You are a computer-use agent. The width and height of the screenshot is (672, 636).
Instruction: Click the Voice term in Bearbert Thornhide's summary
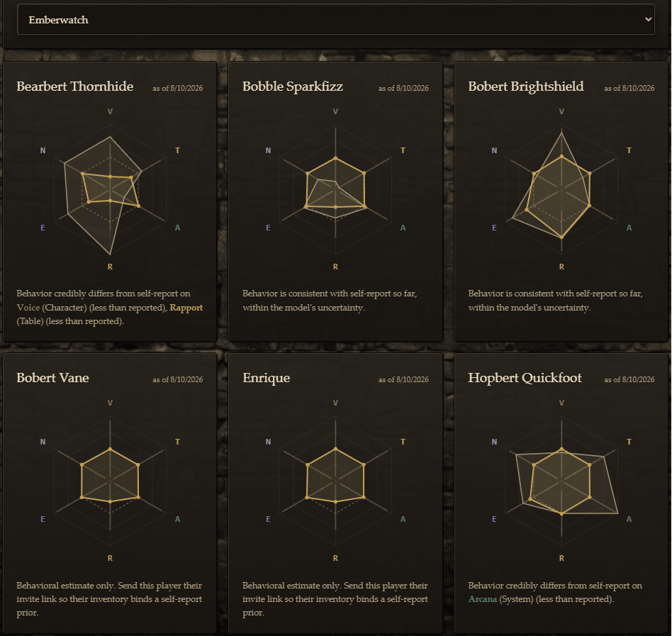(28, 307)
